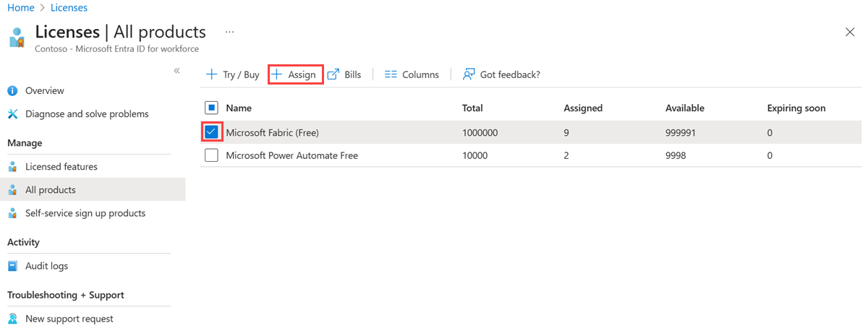The width and height of the screenshot is (868, 336).
Task: Open All products in the sidebar
Action: (x=51, y=190)
